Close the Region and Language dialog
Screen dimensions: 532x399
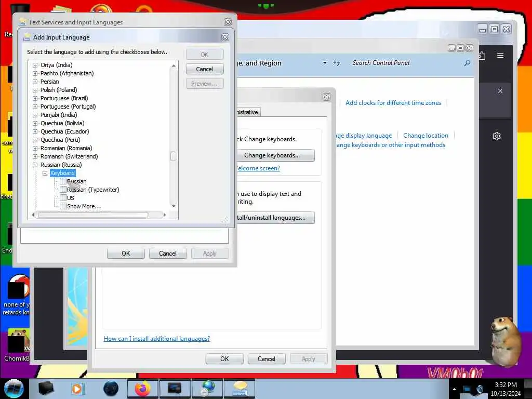pos(327,97)
